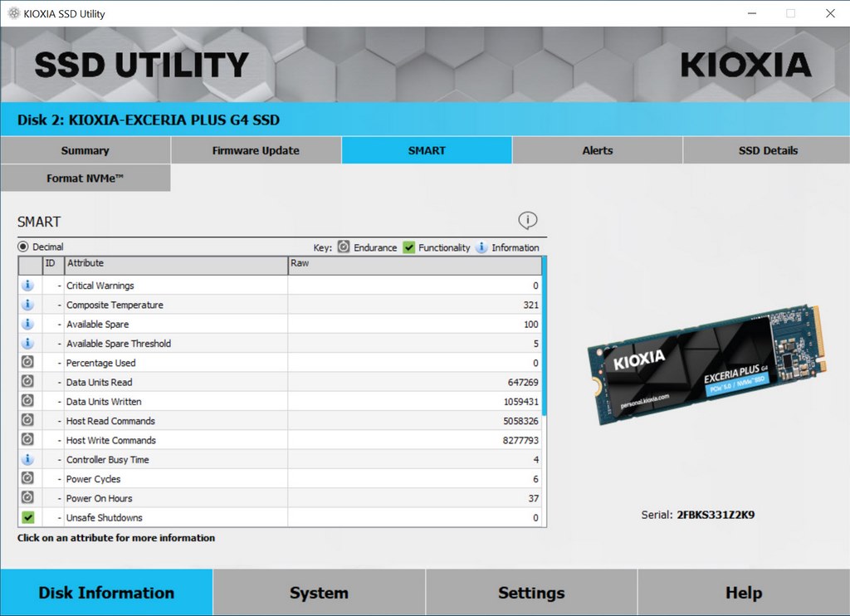Click the info icon beside Controller Busy Time
Viewport: 850px width, 616px height.
tap(27, 460)
